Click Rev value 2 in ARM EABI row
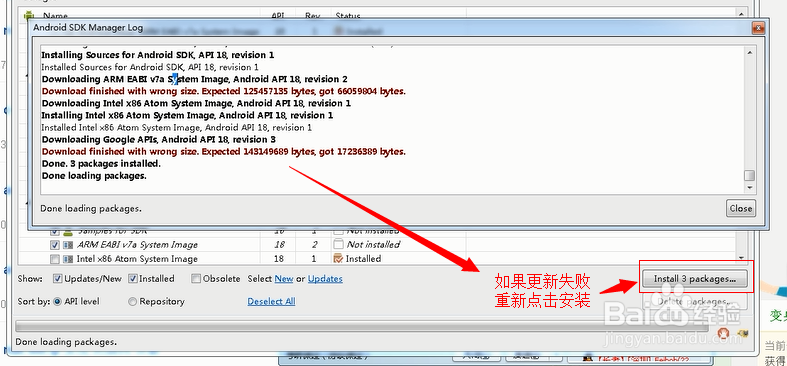The width and height of the screenshot is (787, 366). (314, 245)
